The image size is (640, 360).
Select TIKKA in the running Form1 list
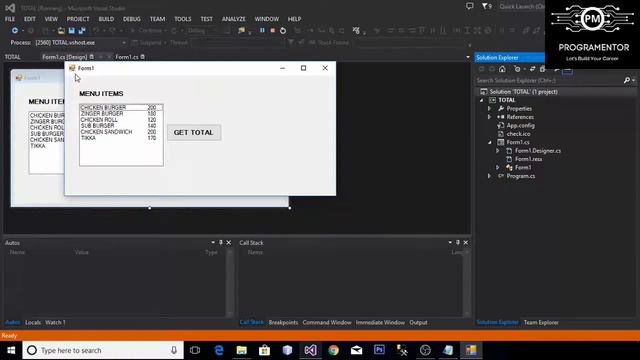[x=121, y=138]
